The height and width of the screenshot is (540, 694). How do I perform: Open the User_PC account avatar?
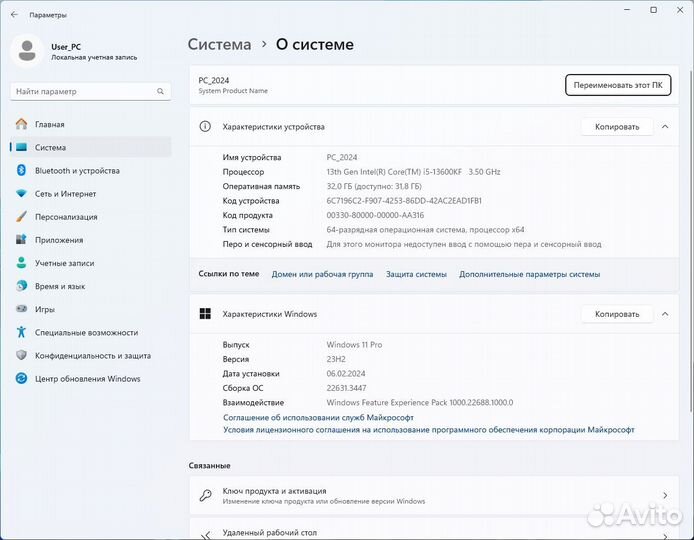27,51
